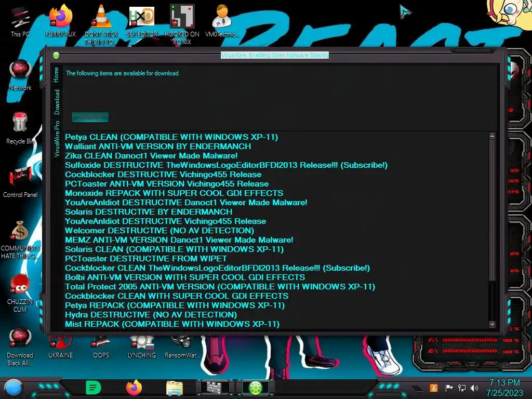Switch to the Home tab

click(x=56, y=75)
